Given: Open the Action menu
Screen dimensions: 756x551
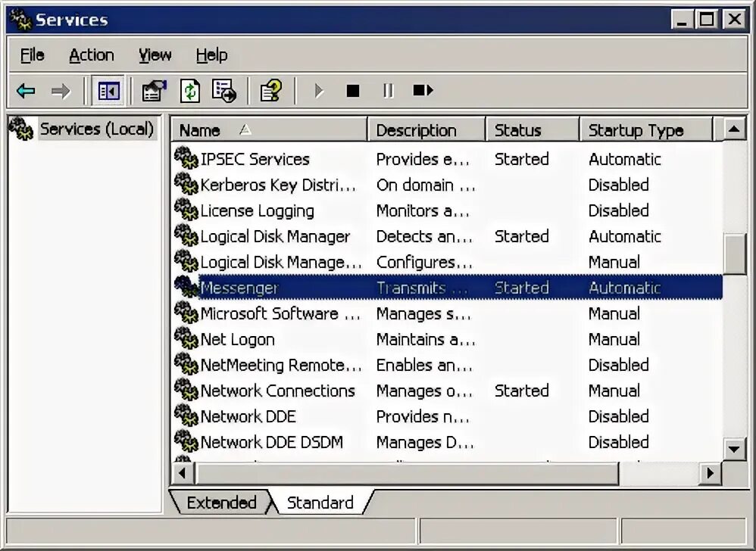Looking at the screenshot, I should pyautogui.click(x=92, y=55).
